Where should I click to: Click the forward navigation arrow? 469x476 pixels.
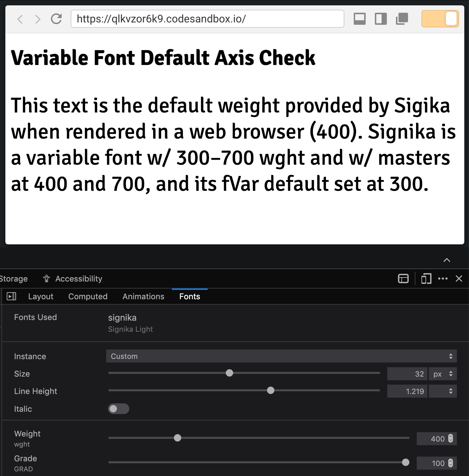tap(38, 19)
